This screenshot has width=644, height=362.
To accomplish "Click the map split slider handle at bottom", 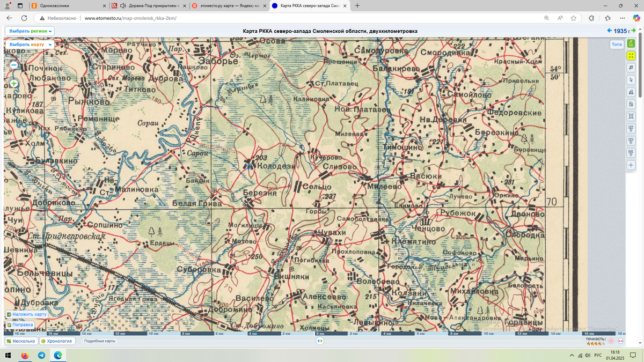I will point(320,341).
